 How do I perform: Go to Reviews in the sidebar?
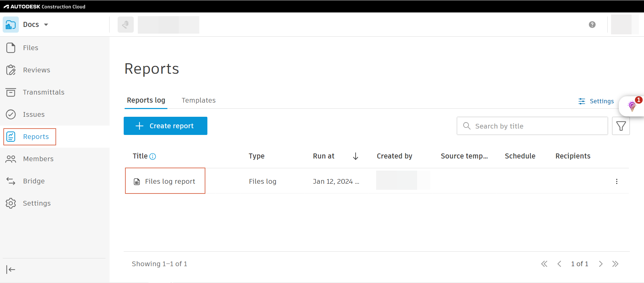[36, 70]
